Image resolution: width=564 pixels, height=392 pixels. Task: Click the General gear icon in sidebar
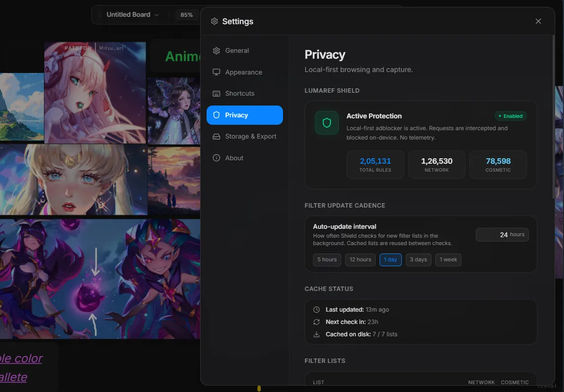click(216, 51)
